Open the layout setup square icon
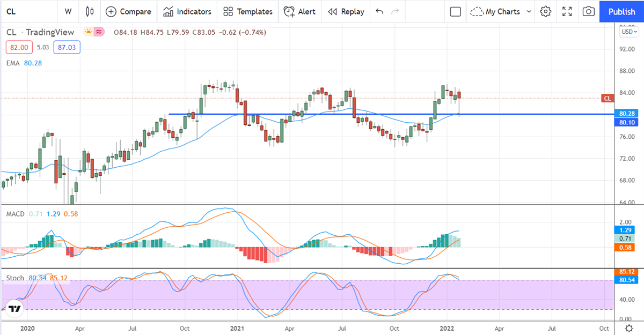The image size is (644, 335). (456, 11)
